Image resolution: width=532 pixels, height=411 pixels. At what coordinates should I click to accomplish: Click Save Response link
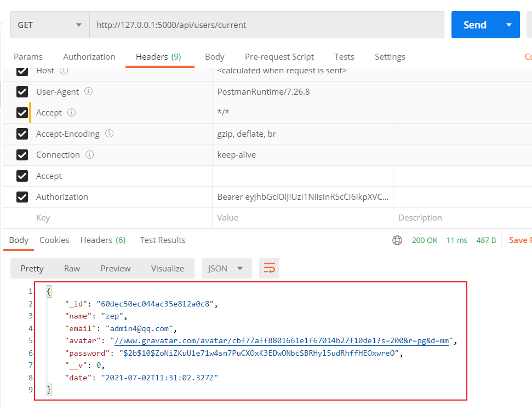pyautogui.click(x=520, y=240)
